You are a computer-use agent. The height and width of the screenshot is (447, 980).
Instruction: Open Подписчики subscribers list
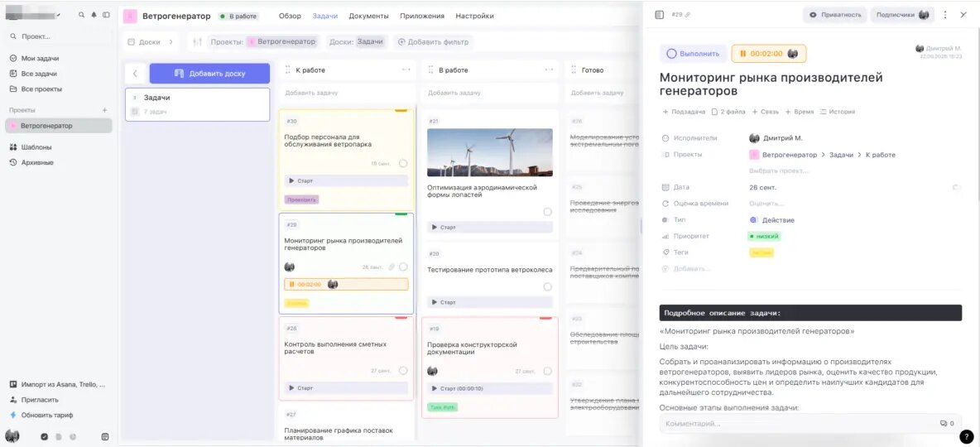point(902,15)
